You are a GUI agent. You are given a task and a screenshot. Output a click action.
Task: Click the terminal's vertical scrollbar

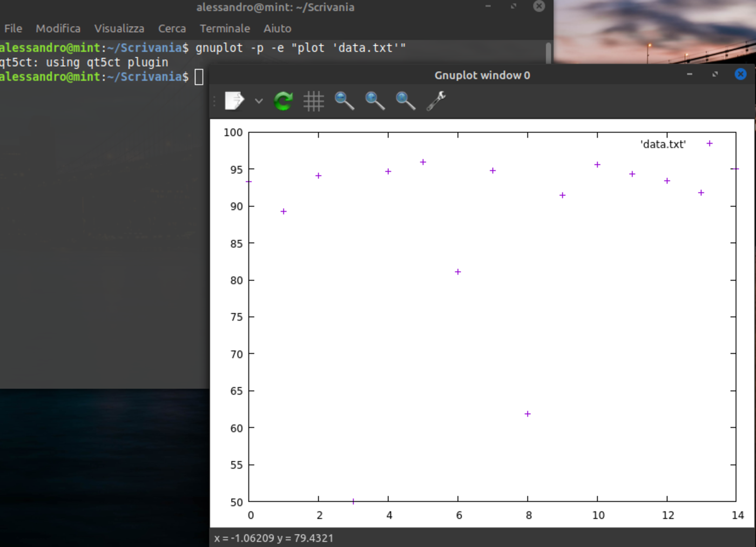click(x=548, y=53)
